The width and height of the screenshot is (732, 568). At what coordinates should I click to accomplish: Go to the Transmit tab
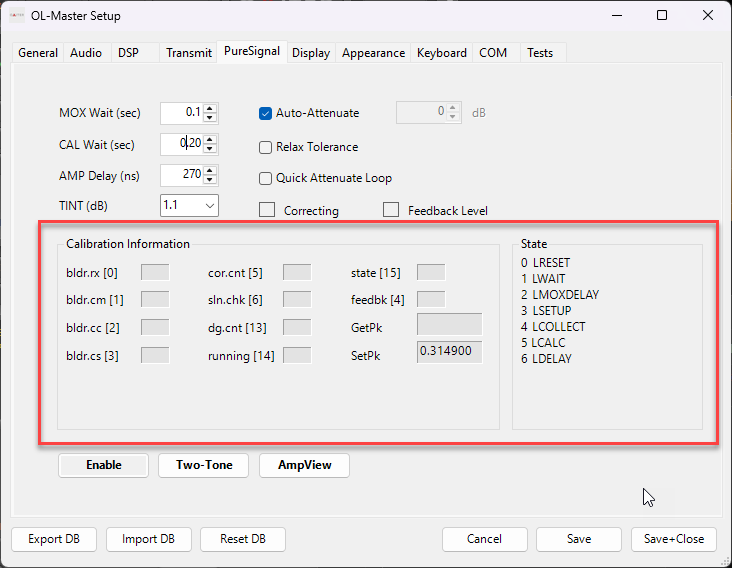click(x=189, y=53)
